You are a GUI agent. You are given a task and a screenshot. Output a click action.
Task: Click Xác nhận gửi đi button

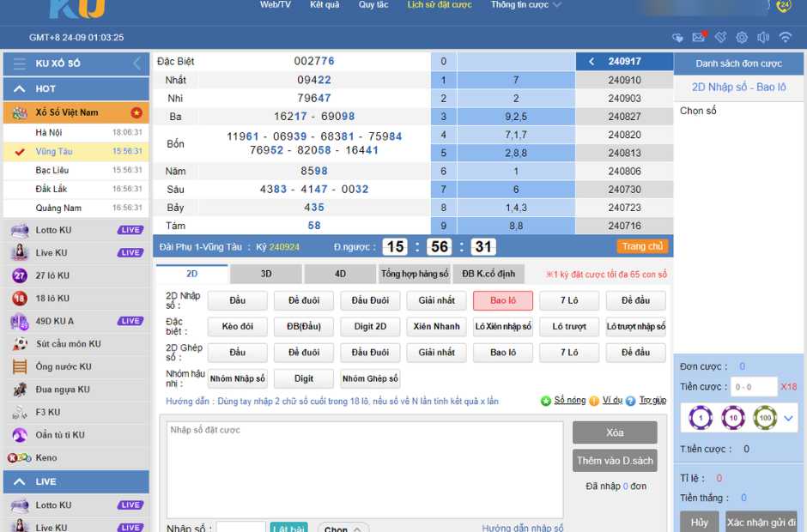pyautogui.click(x=761, y=522)
